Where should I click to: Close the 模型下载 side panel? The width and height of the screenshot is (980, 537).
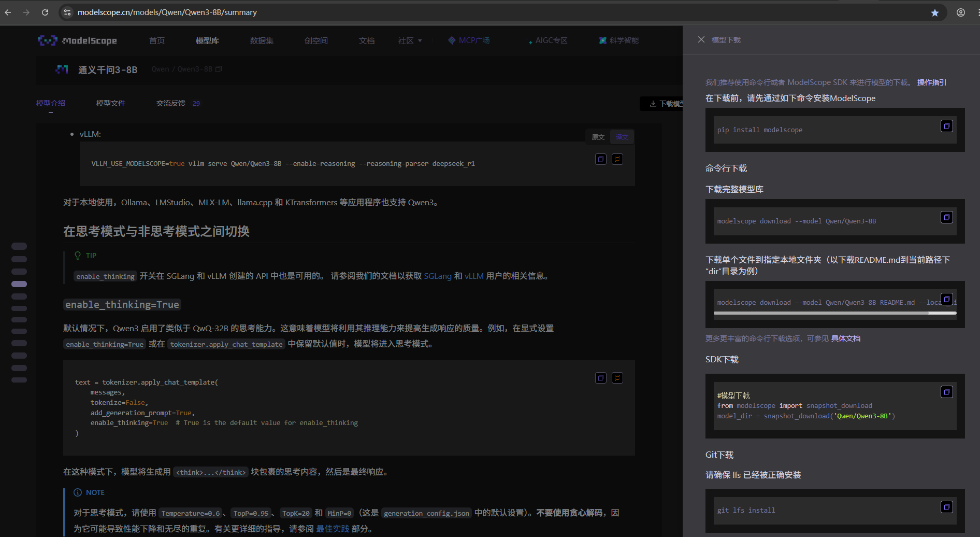pos(701,39)
